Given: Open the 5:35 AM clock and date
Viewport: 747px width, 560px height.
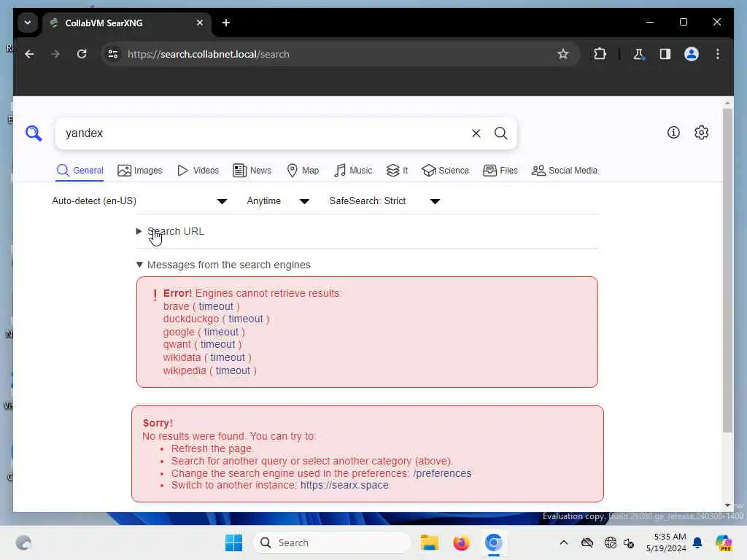Looking at the screenshot, I should point(666,542).
